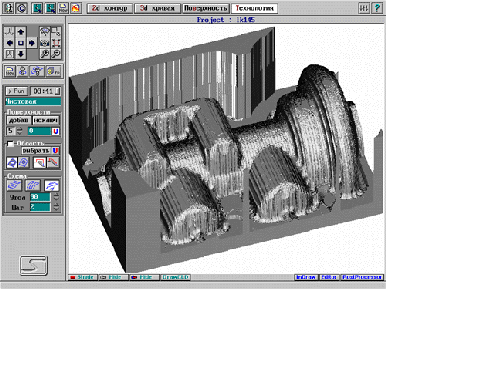Select the second Схема toolpath pattern icon
The height and width of the screenshot is (375, 500).
pos(33,185)
